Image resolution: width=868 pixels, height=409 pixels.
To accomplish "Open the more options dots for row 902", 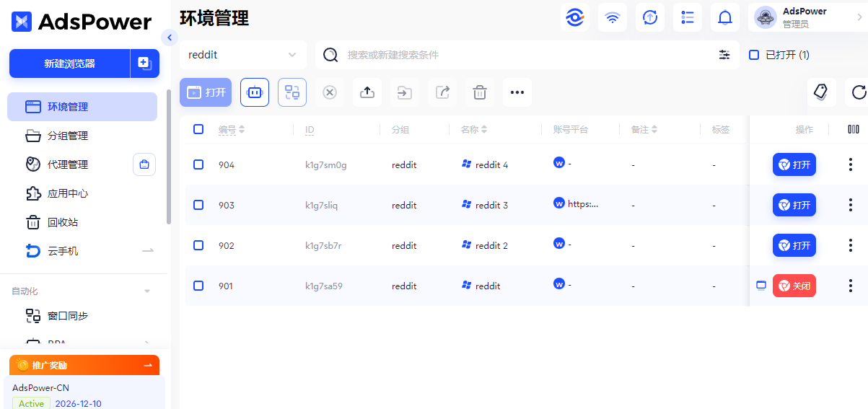I will [851, 245].
